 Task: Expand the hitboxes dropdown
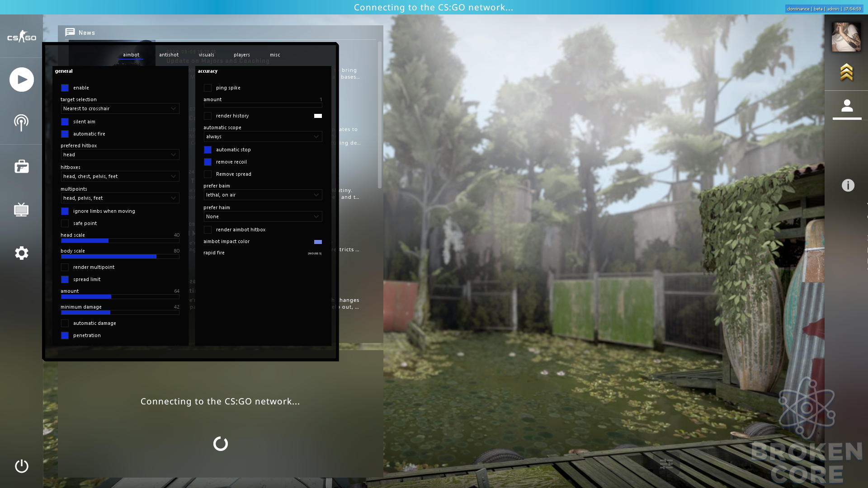coord(120,176)
